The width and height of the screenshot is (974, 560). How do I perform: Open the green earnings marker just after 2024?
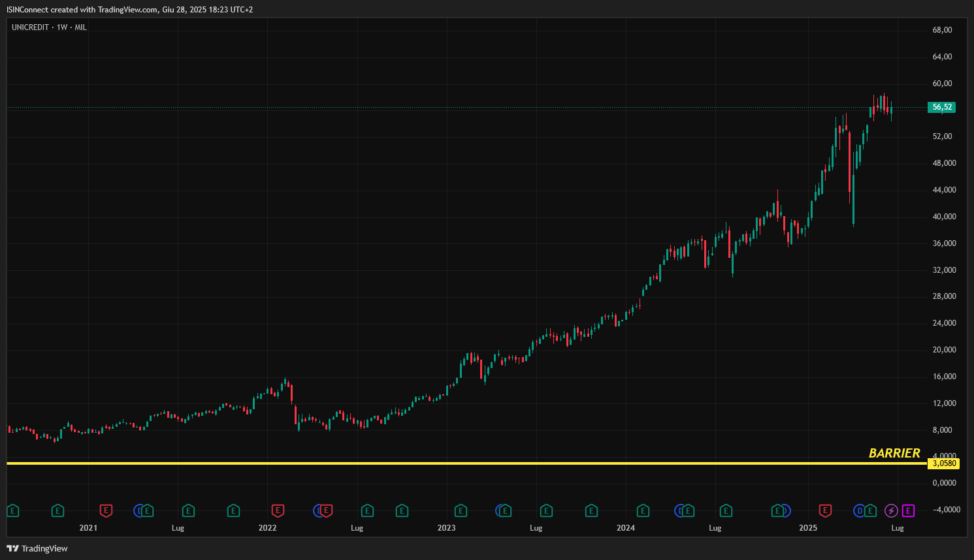click(643, 511)
